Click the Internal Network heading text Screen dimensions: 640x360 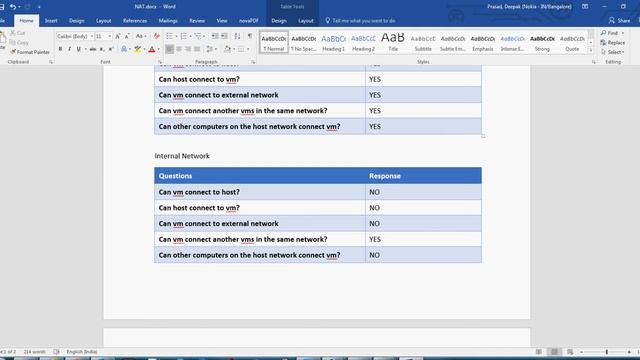[182, 156]
